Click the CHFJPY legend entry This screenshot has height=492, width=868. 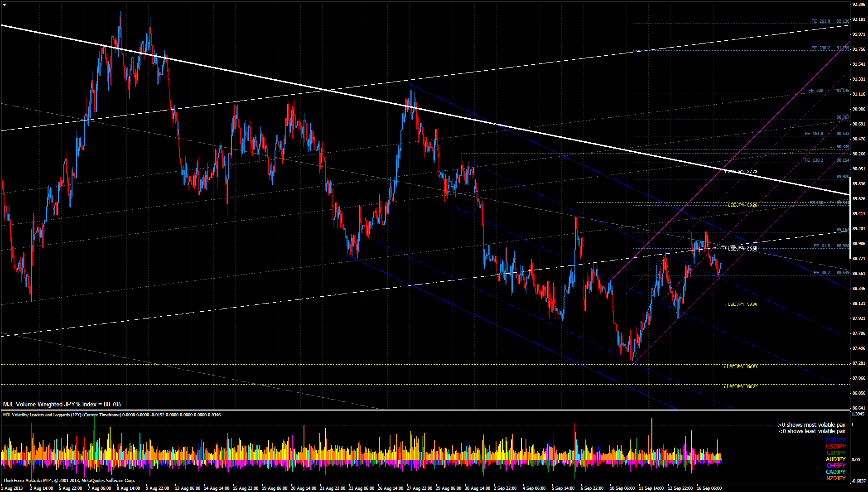835,466
